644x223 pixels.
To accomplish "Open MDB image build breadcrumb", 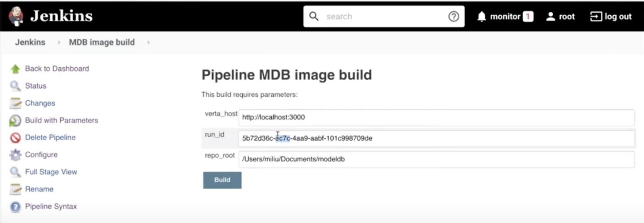I will tap(102, 42).
